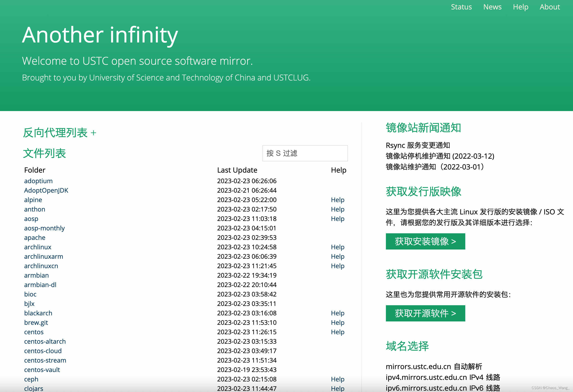
Task: Open the brew.git folder
Action: (36, 323)
